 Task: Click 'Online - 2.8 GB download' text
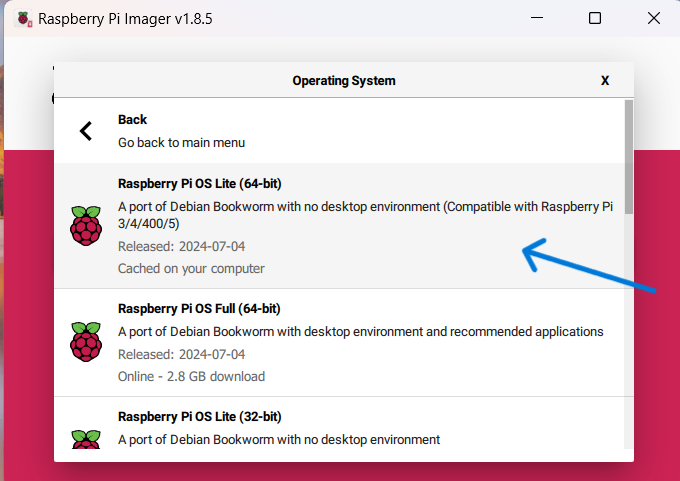click(x=191, y=376)
